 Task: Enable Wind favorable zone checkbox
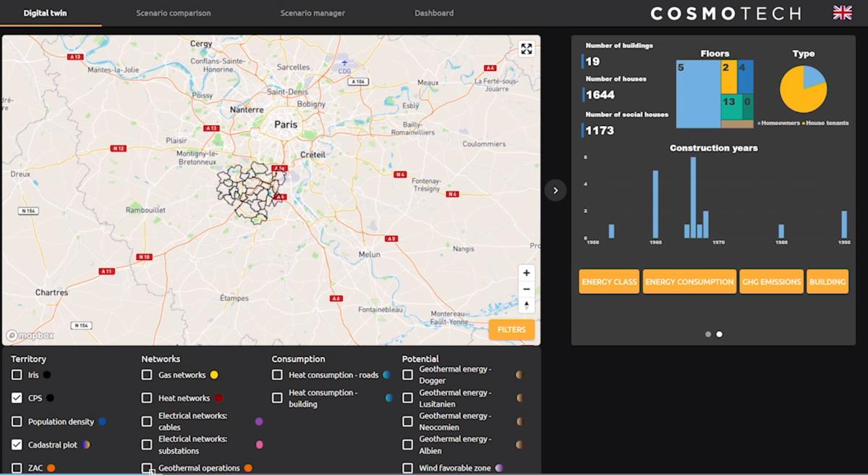[x=407, y=468]
